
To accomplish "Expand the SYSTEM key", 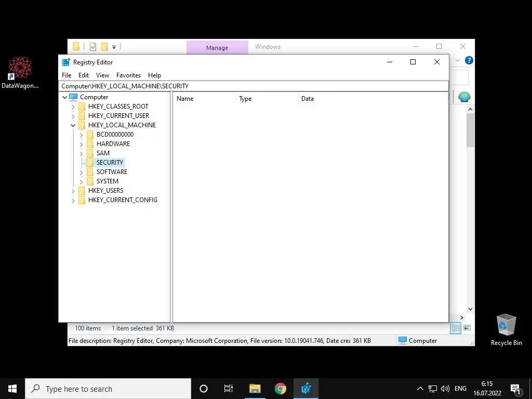I will pyautogui.click(x=81, y=181).
